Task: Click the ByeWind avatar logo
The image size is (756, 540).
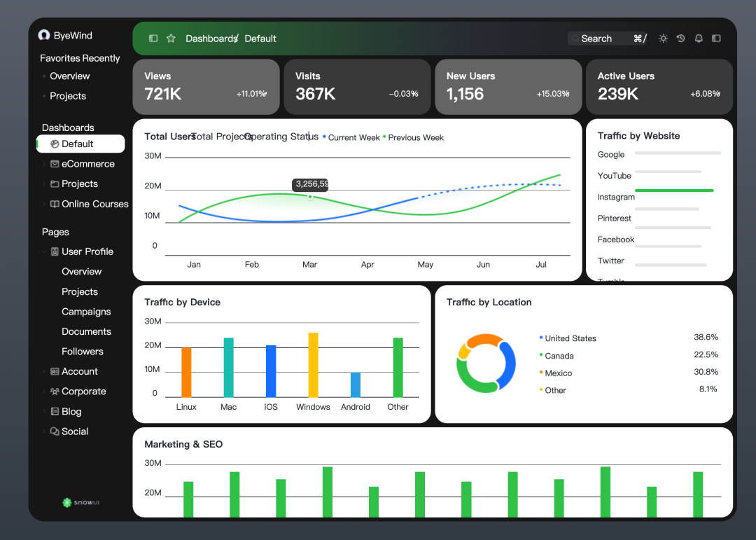Action: pos(44,35)
